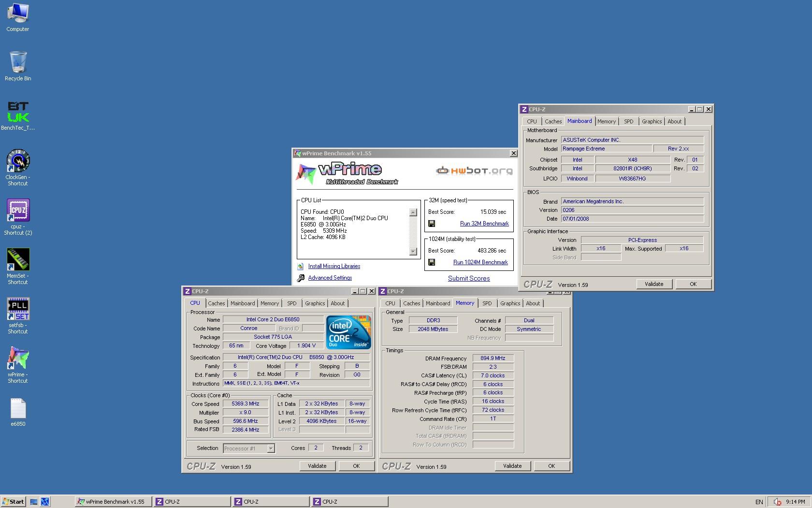Open Caches tab in CPU window
The height and width of the screenshot is (508, 812).
[x=217, y=303]
